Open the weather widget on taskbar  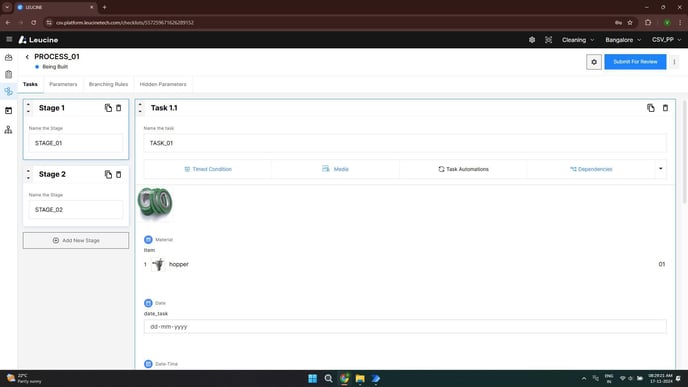[24, 379]
